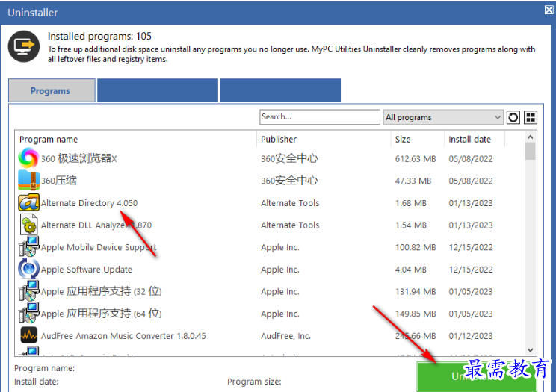Screen dimensions: 556x392
Task: Click publisher AudFree, Inc.
Action: [x=285, y=336]
